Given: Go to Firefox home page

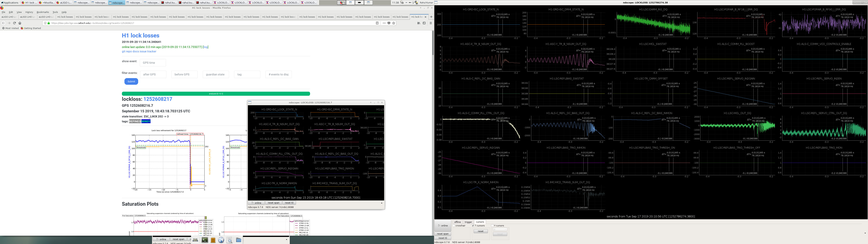Looking at the screenshot, I should 20,23.
